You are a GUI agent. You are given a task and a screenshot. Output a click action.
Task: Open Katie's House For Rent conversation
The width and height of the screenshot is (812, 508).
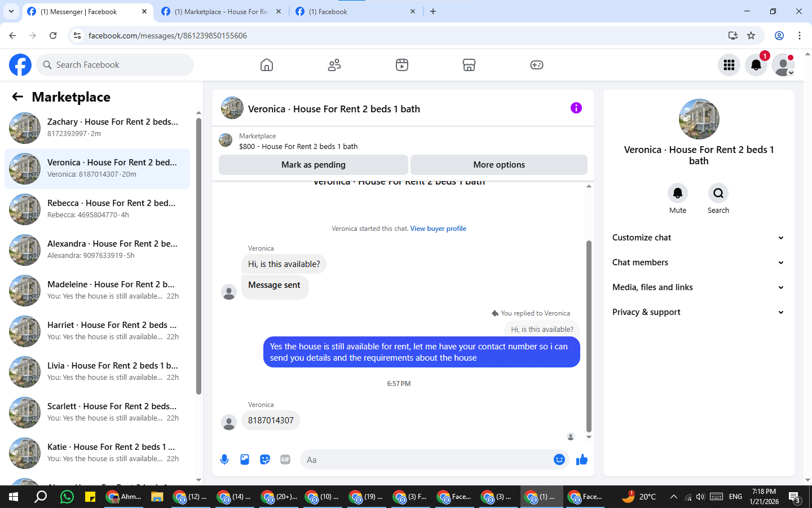[98, 453]
